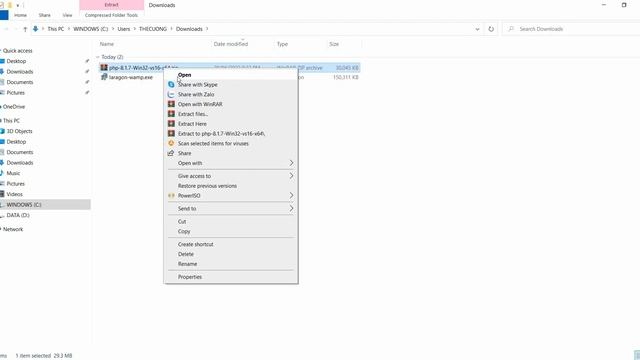
Task: Choose Cut from context menu
Action: pyautogui.click(x=231, y=222)
